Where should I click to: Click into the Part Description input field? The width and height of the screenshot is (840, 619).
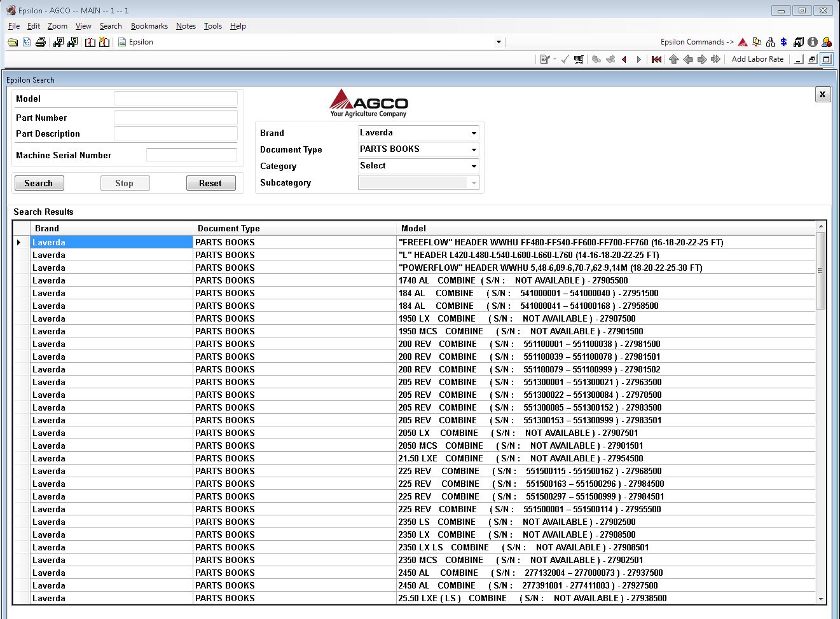click(176, 133)
